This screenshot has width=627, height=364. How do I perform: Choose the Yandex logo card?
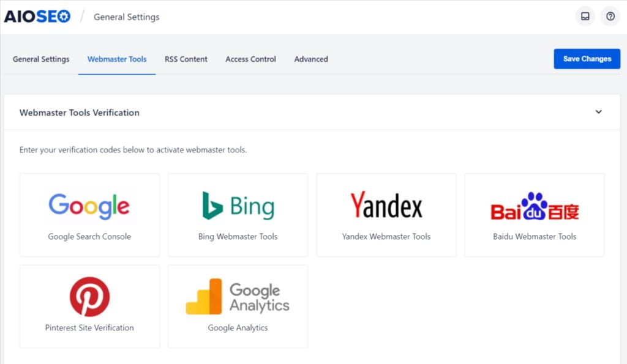click(386, 206)
